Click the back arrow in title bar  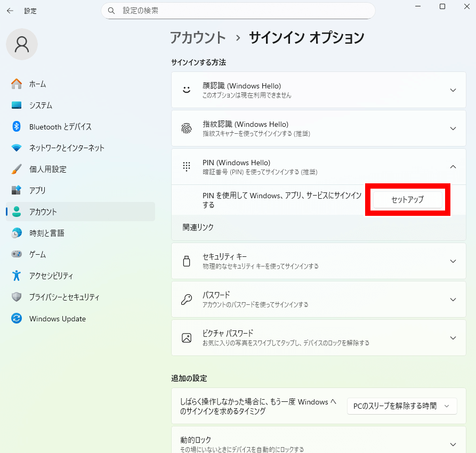(x=10, y=10)
